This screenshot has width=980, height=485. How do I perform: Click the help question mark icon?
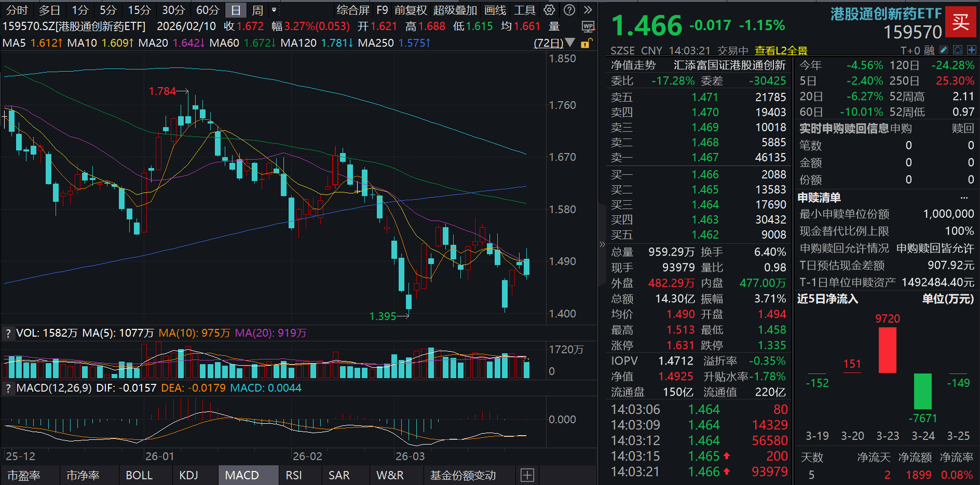[x=569, y=10]
